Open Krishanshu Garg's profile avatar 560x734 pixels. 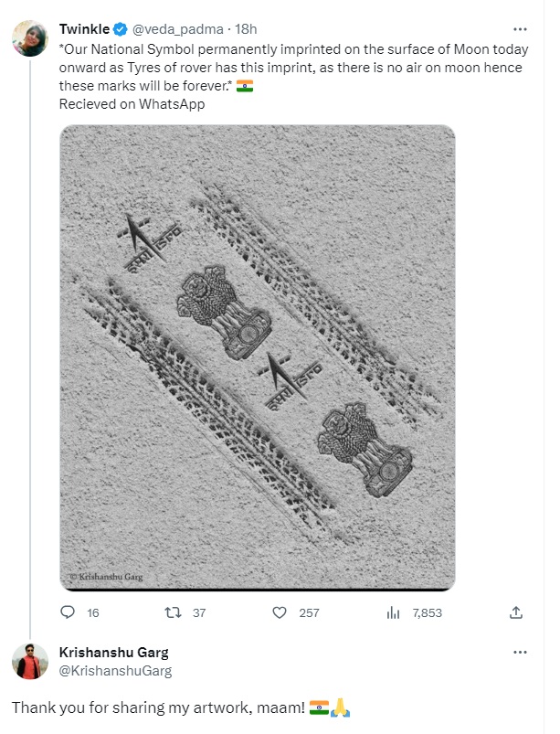tap(29, 661)
